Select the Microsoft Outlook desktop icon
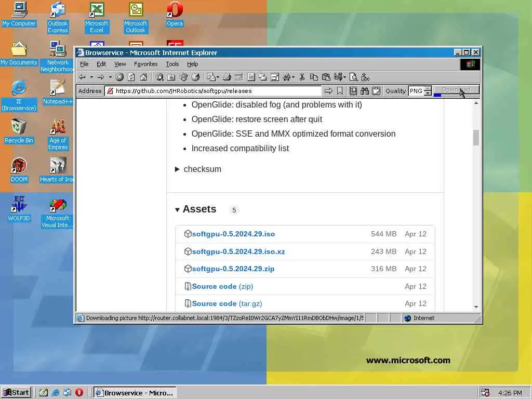The width and height of the screenshot is (532, 399). pos(136,18)
